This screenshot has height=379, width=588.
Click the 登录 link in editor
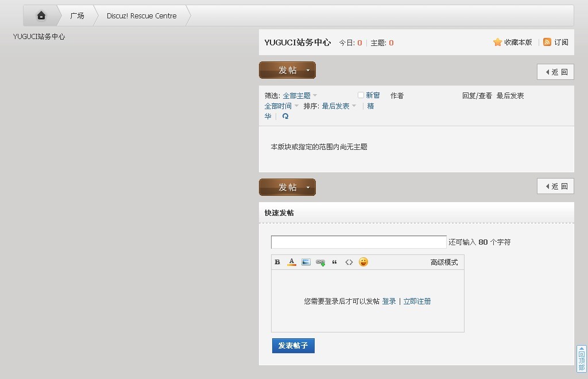pyautogui.click(x=389, y=301)
